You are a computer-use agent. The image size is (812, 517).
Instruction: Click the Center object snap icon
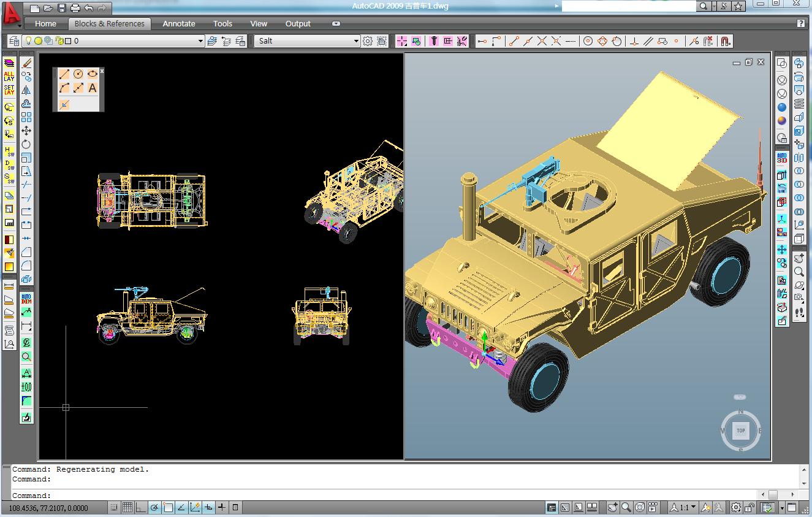click(588, 41)
